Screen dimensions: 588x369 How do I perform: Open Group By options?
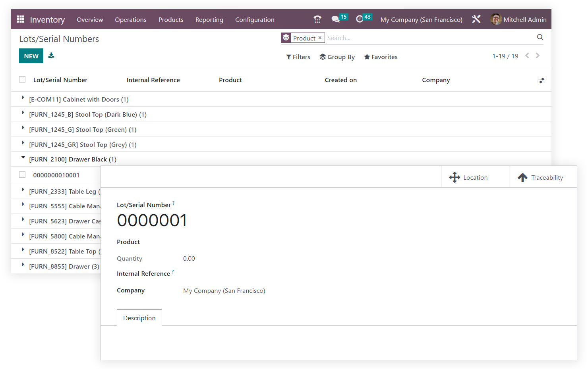click(337, 57)
